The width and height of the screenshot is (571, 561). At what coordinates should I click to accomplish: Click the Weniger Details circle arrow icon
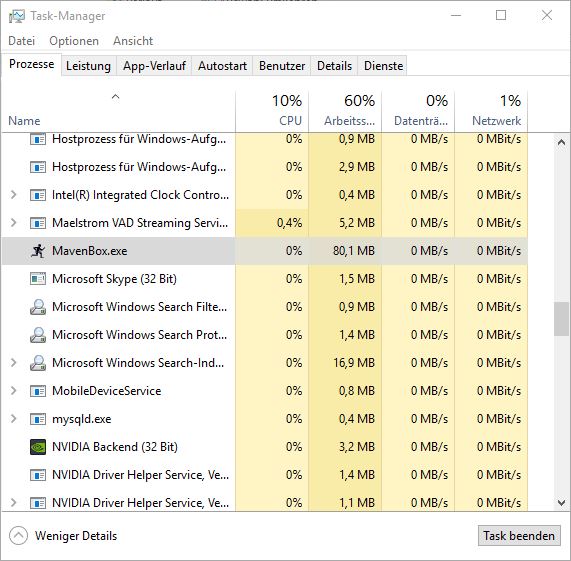[x=18, y=536]
